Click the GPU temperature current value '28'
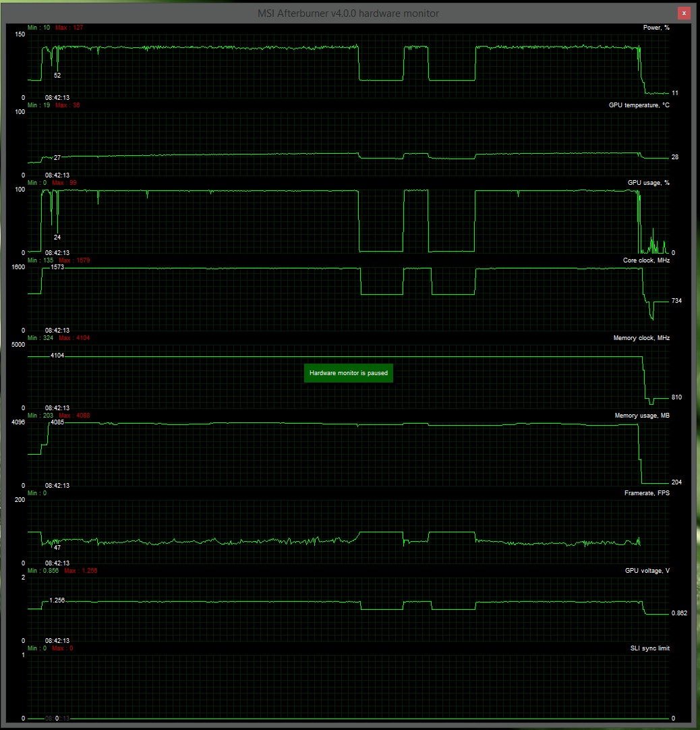This screenshot has height=730, width=700. point(675,157)
